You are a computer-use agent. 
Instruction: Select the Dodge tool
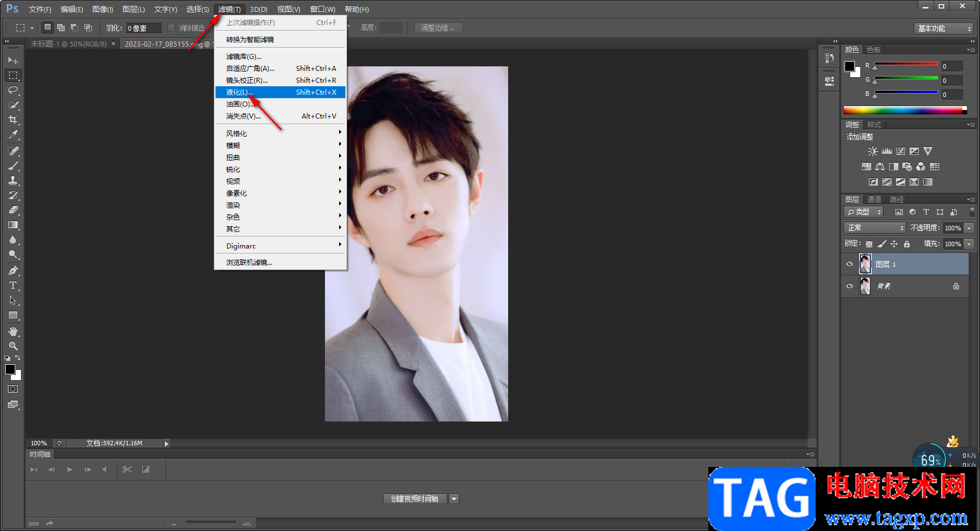pyautogui.click(x=13, y=254)
